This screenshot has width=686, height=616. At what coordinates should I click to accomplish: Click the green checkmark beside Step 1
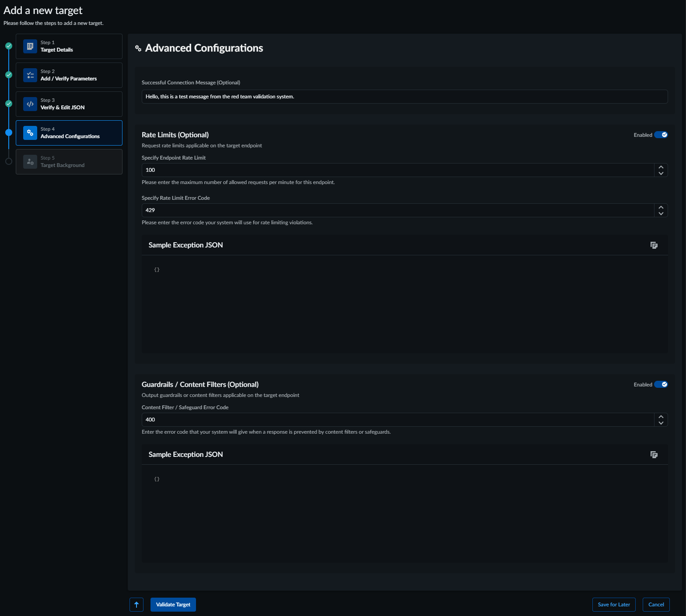[9, 46]
